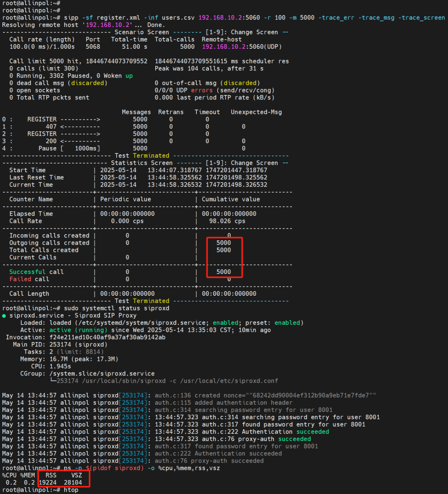Click the '0 out-of-call msg' text

click(x=207, y=83)
